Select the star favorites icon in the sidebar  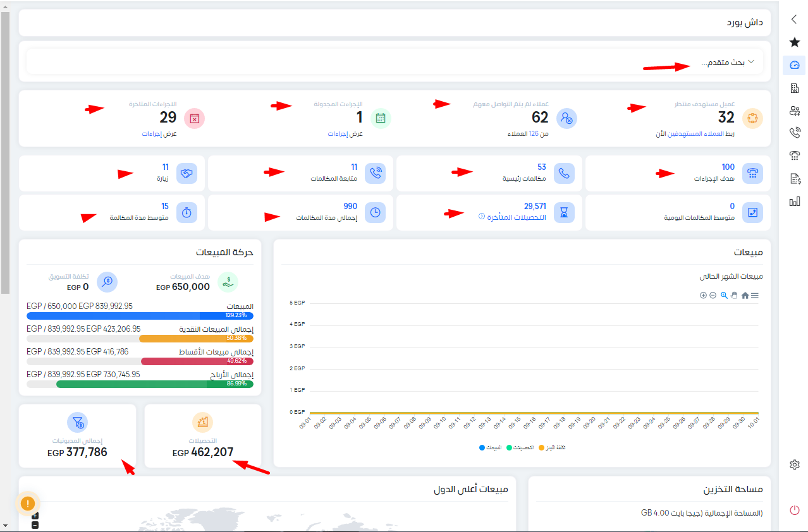[x=794, y=42]
